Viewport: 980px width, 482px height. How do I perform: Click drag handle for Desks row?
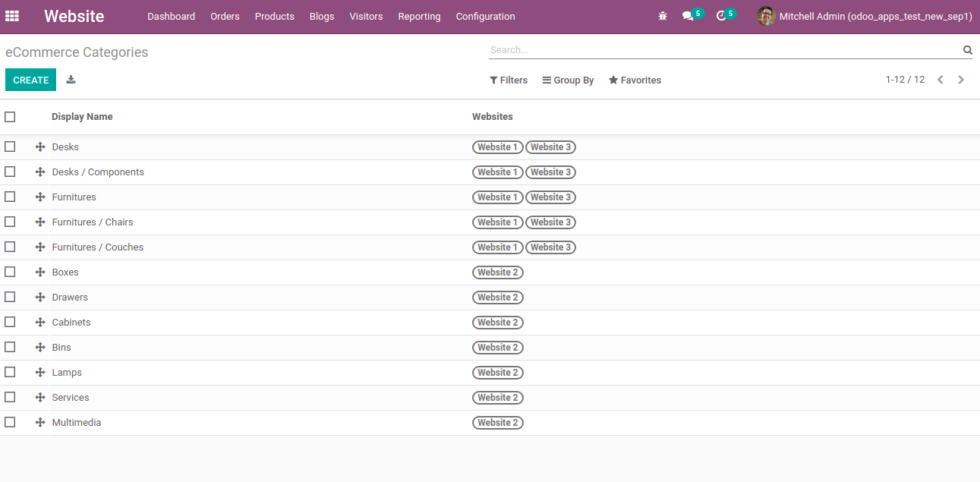coord(40,147)
